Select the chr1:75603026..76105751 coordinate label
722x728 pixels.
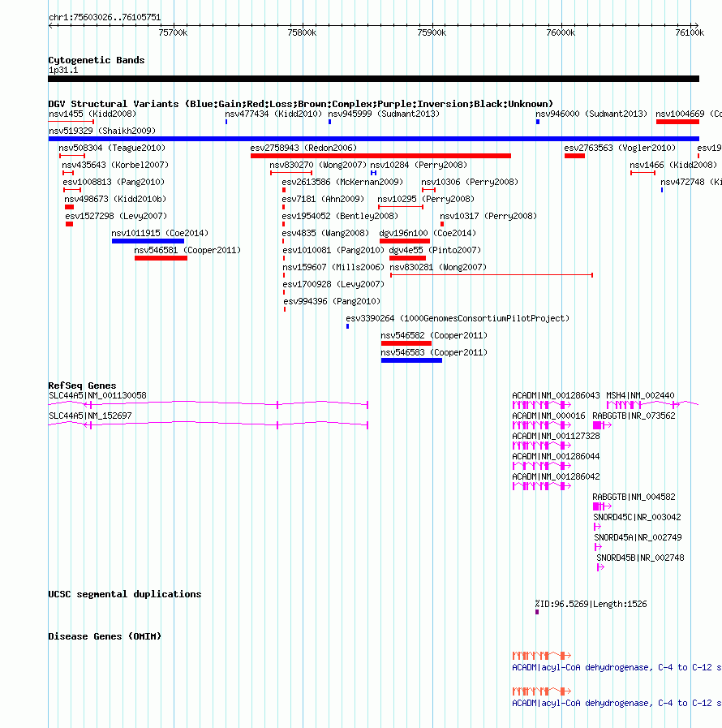click(105, 17)
